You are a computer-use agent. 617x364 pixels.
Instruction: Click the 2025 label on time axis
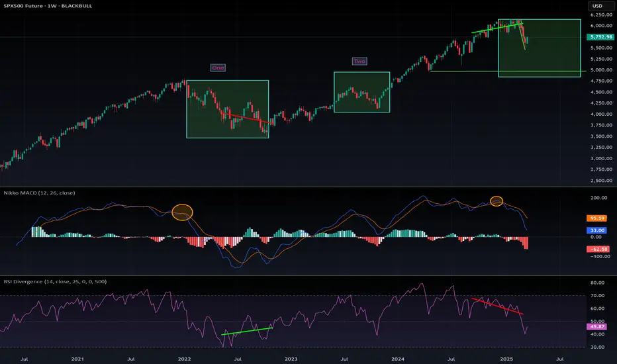tap(506, 359)
